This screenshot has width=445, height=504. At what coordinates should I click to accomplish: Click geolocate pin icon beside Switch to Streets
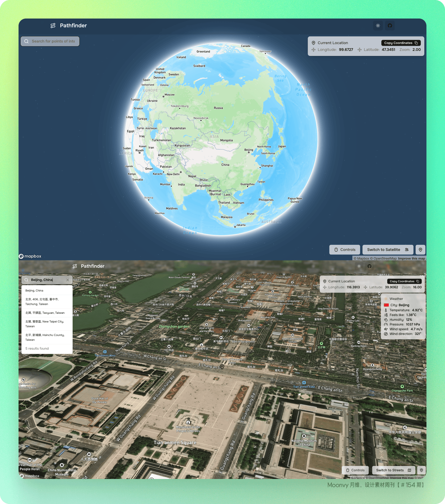coord(422,470)
